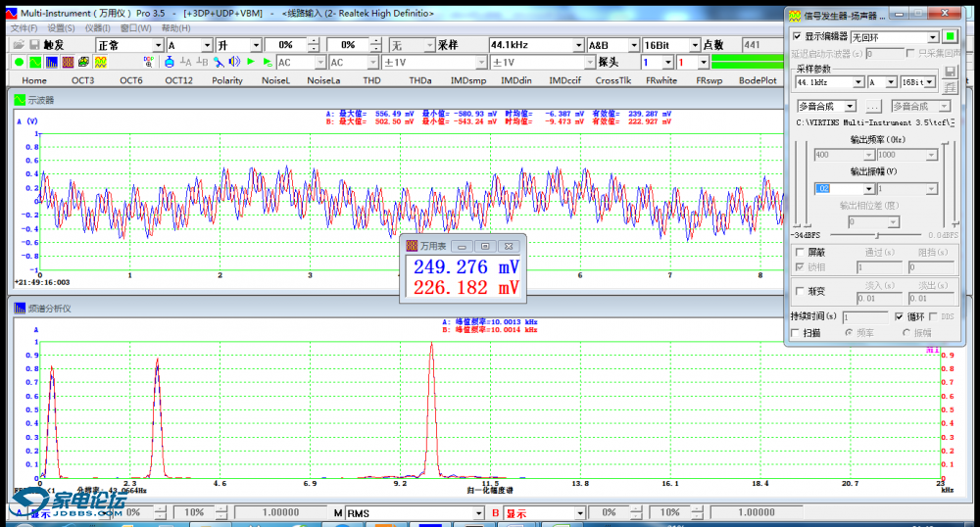Enable the 屏蔽 checkbox

click(800, 253)
